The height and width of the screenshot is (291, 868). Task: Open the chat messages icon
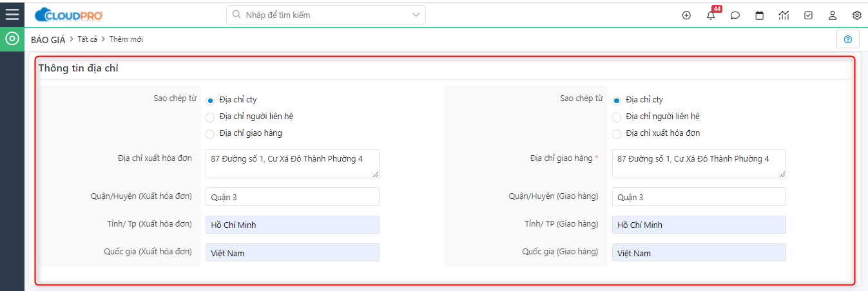735,15
